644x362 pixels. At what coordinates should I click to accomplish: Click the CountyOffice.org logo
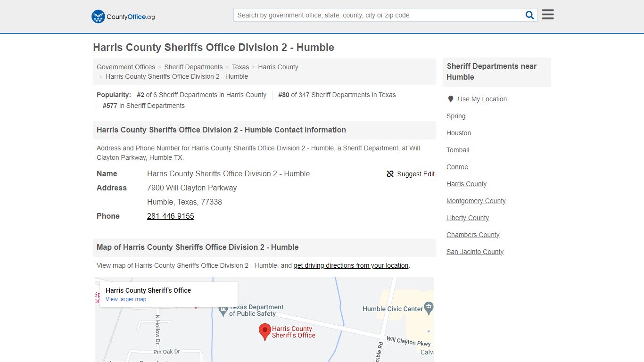pyautogui.click(x=123, y=16)
